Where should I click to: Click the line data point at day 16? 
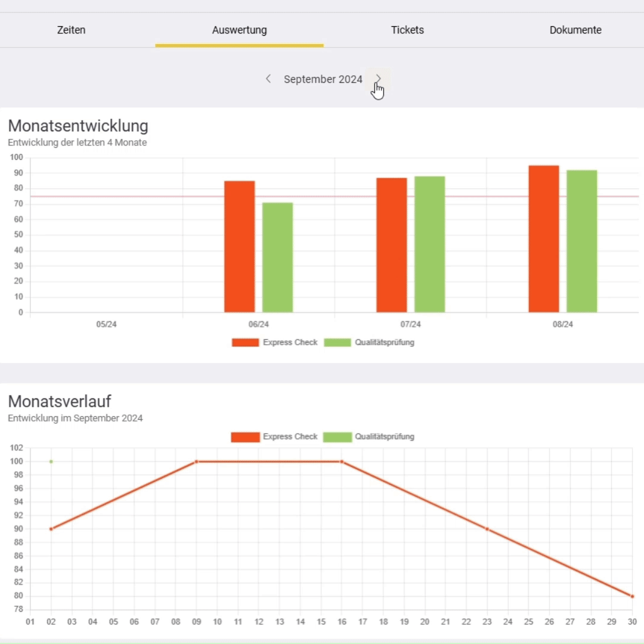pyautogui.click(x=342, y=462)
